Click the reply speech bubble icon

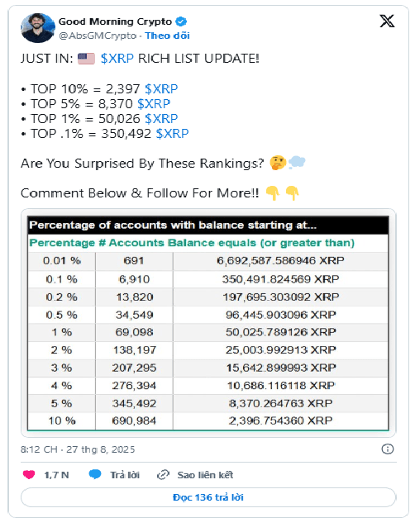pyautogui.click(x=95, y=474)
